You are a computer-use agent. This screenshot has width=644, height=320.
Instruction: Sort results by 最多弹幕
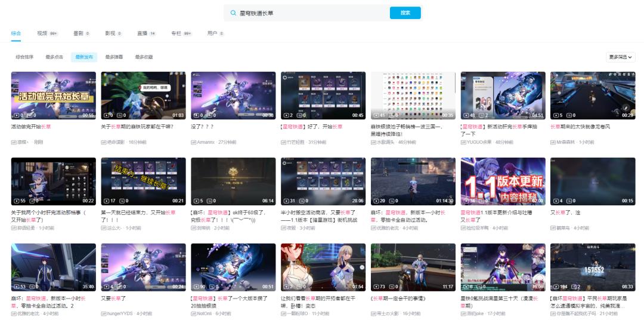tap(114, 57)
